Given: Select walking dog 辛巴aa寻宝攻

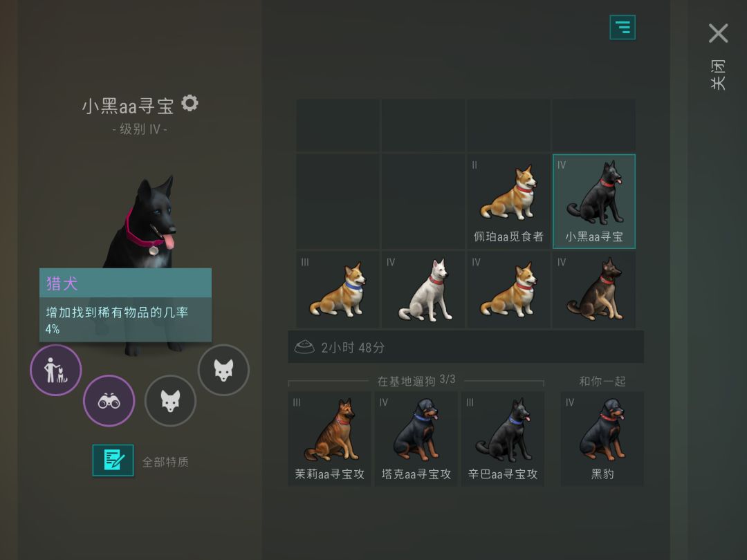Looking at the screenshot, I should (x=503, y=438).
